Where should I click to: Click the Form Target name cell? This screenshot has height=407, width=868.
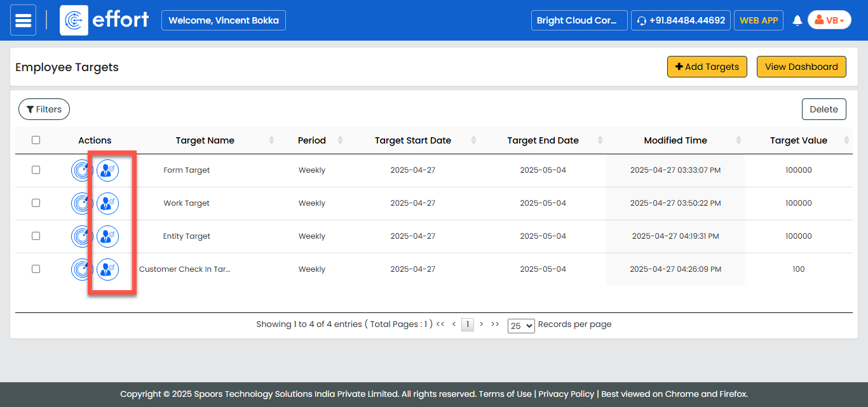(186, 170)
